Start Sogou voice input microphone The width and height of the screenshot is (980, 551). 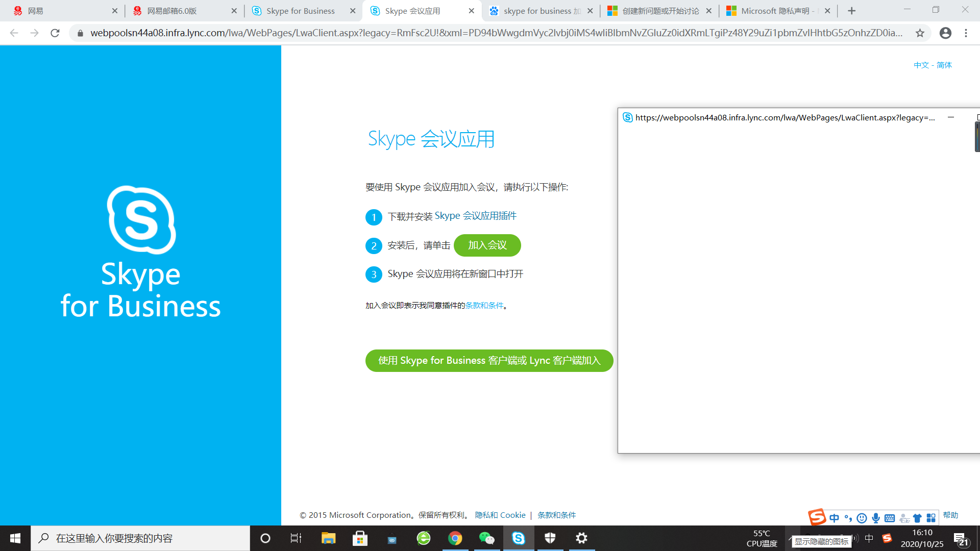(876, 518)
